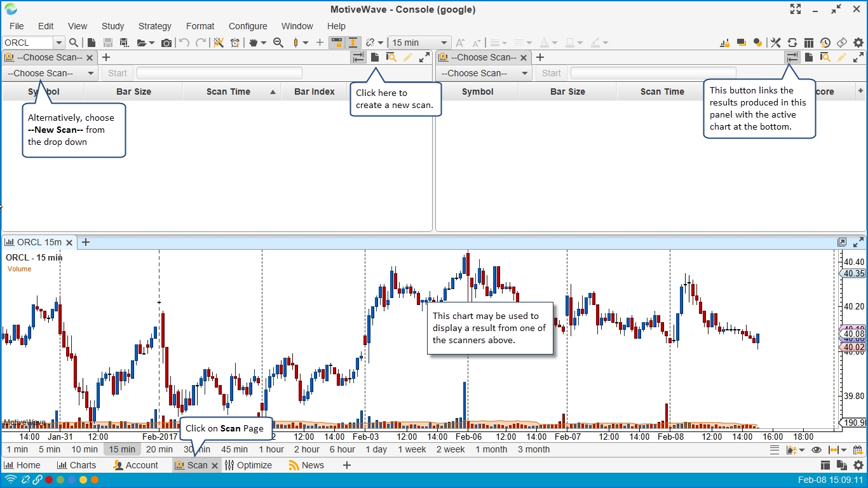
Task: Open the Strategy menu
Action: 155,26
